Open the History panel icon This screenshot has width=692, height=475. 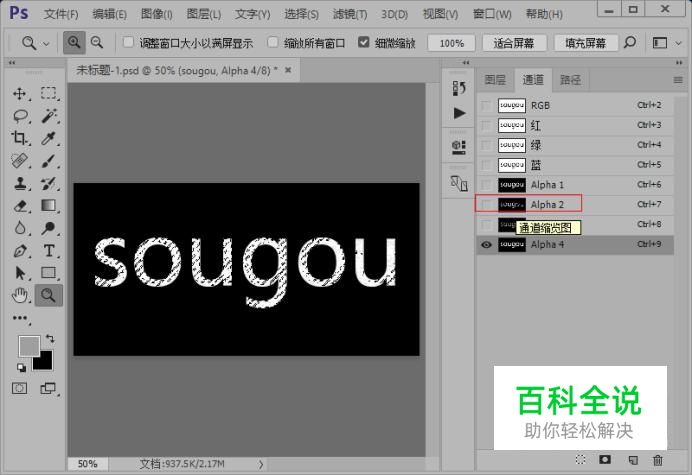pyautogui.click(x=459, y=88)
